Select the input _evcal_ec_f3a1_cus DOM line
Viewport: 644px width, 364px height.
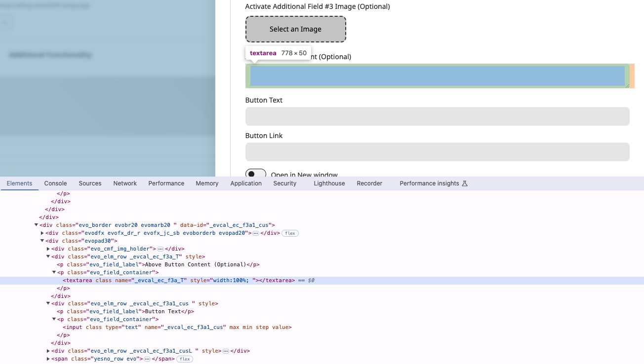coord(322,327)
